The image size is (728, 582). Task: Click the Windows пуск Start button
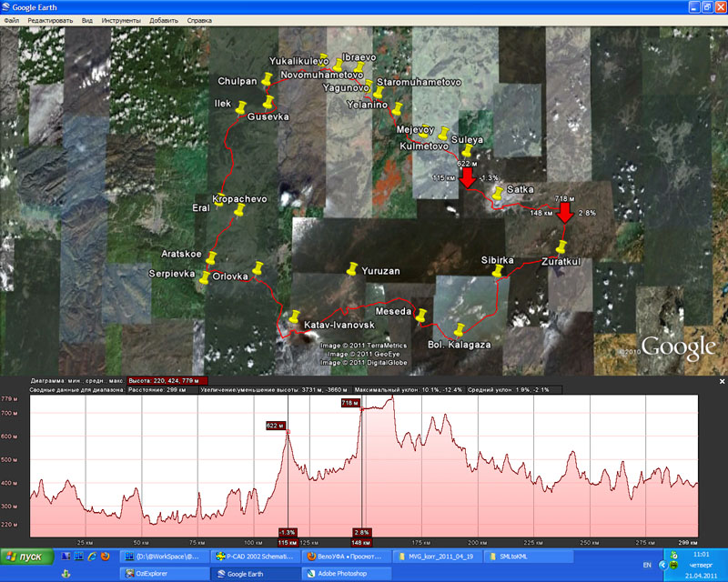[x=27, y=557]
